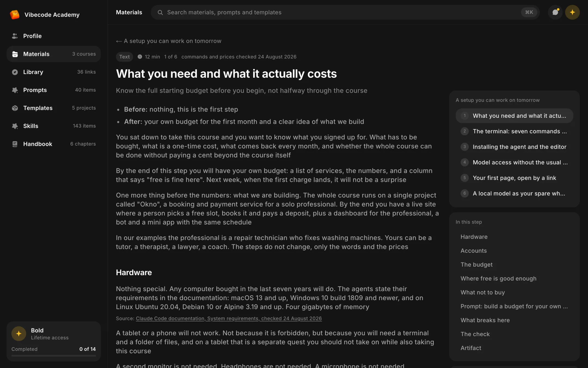Viewport: 588px width, 368px height.
Task: Click the Bold plan star badge
Action: click(19, 334)
